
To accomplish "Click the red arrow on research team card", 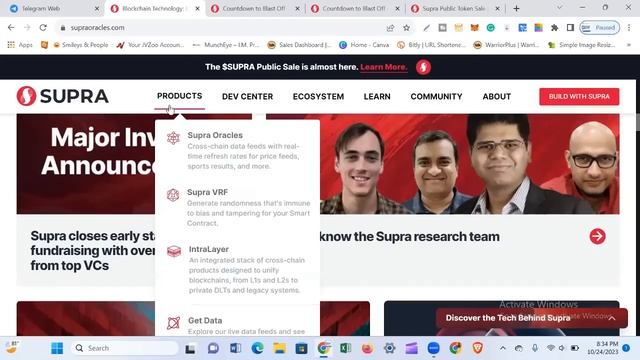I will pos(598,236).
